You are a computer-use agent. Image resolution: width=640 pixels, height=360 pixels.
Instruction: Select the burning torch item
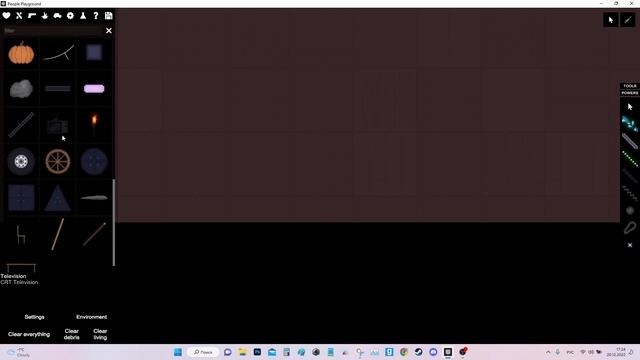(x=94, y=124)
